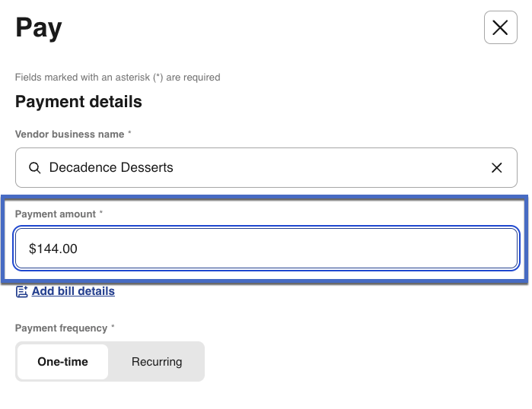
Task: Click the Payment frequency label
Action: click(61, 328)
